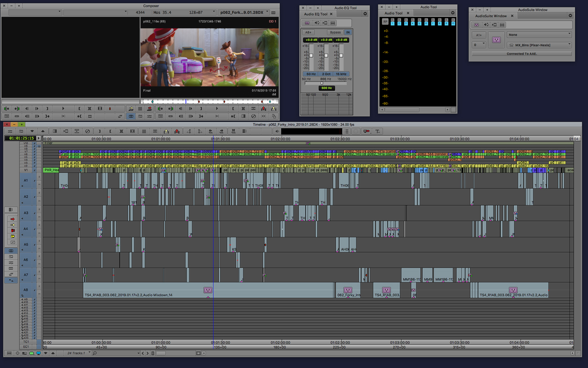The image size is (588, 368).
Task: Click Splice-In yellow arrow button in Composer
Action: [131, 109]
